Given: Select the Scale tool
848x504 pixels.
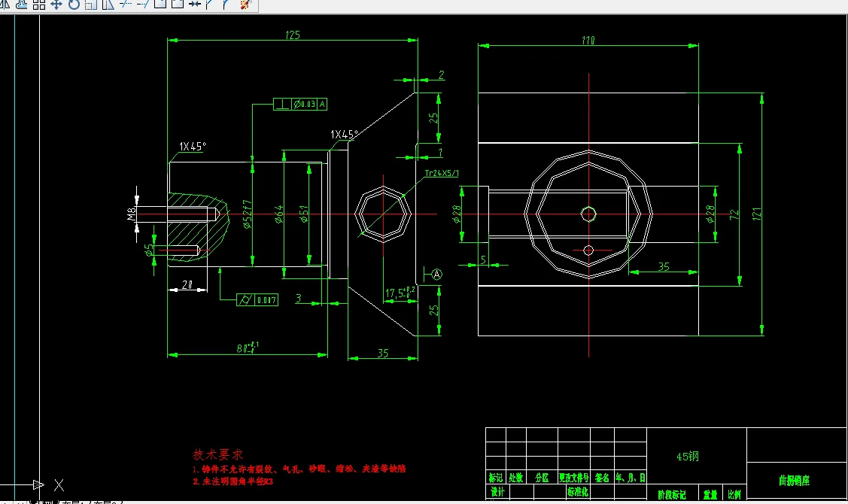Looking at the screenshot, I should tap(92, 5).
